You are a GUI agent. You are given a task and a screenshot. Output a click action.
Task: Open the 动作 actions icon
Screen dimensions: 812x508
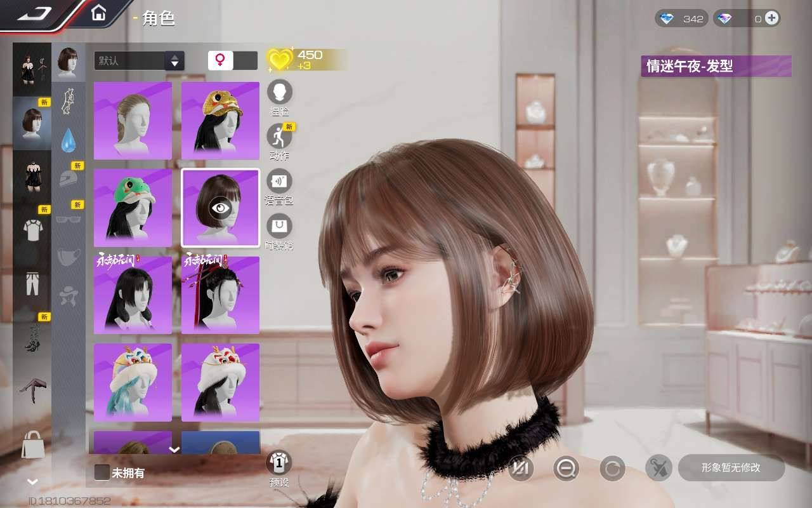click(x=279, y=137)
